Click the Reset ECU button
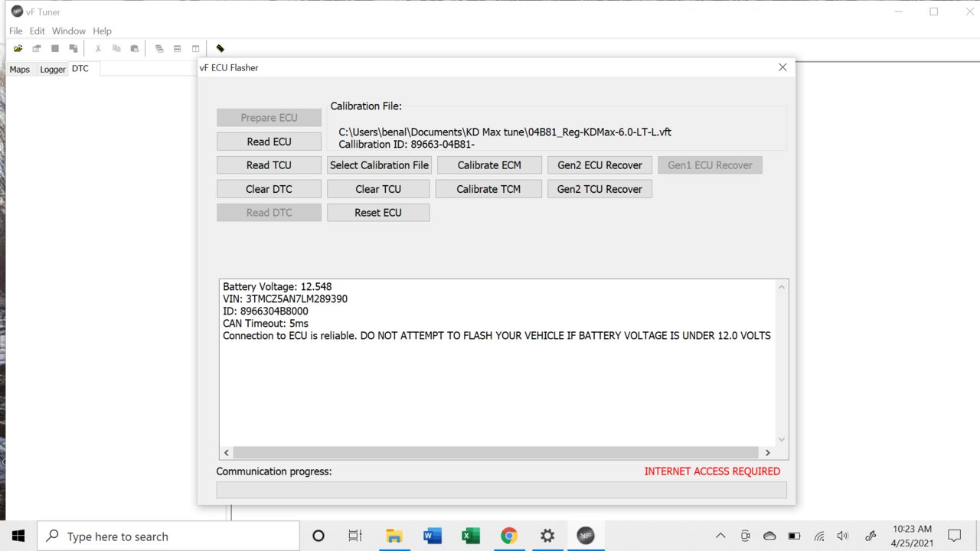Screen dimensions: 980x551 pos(378,213)
